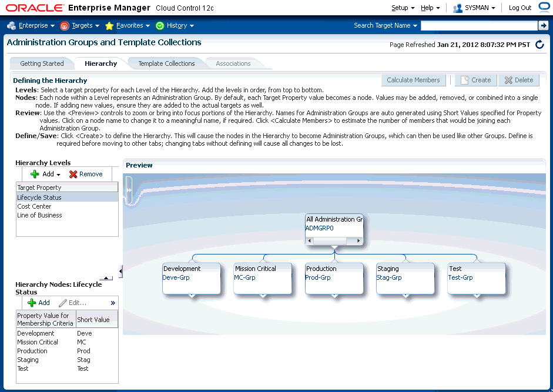553x392 pixels.
Task: Collapse the All Administration Groups root node
Action: coord(334,247)
